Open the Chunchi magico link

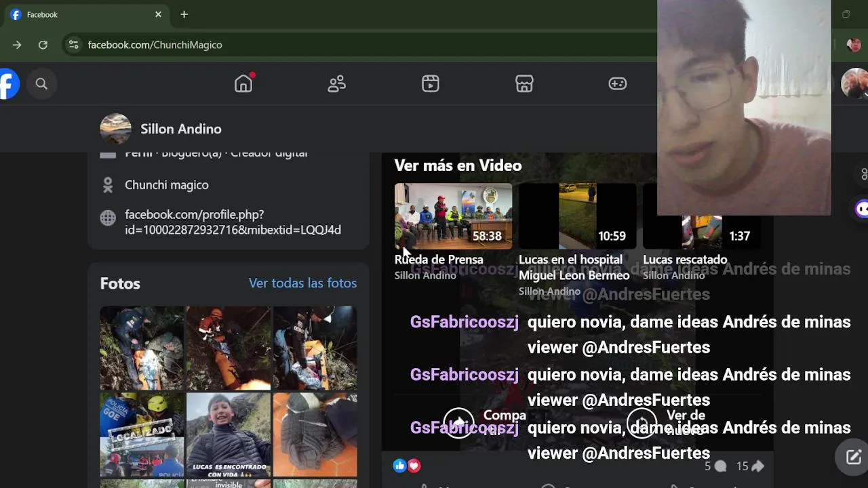pyautogui.click(x=167, y=185)
